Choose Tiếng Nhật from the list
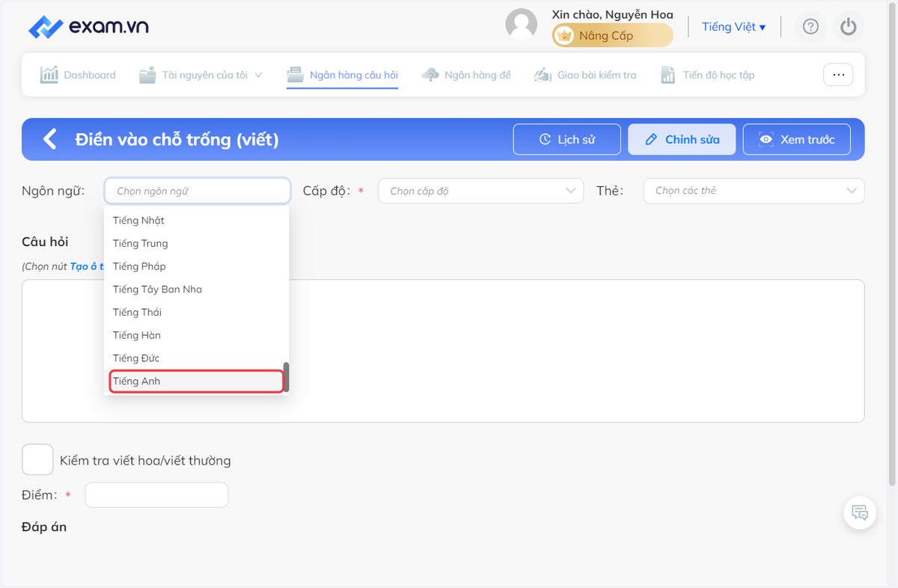Viewport: 898px width, 588px height. [x=196, y=220]
